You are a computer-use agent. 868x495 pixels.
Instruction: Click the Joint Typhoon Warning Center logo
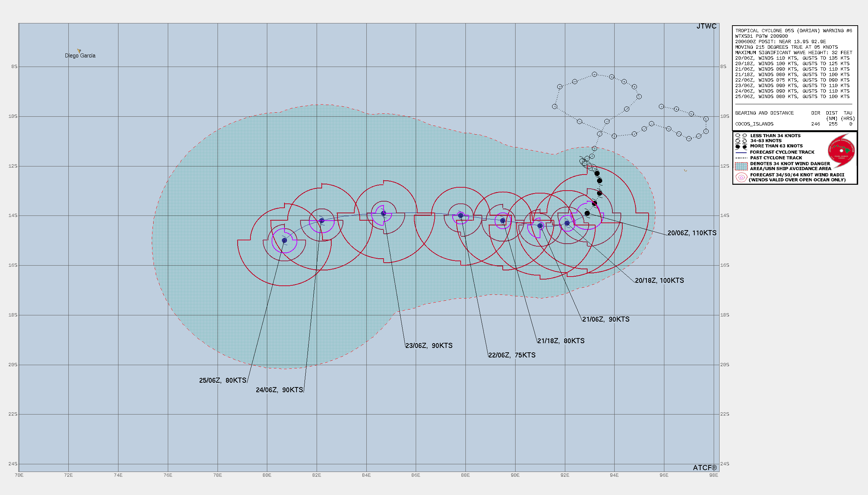(841, 150)
